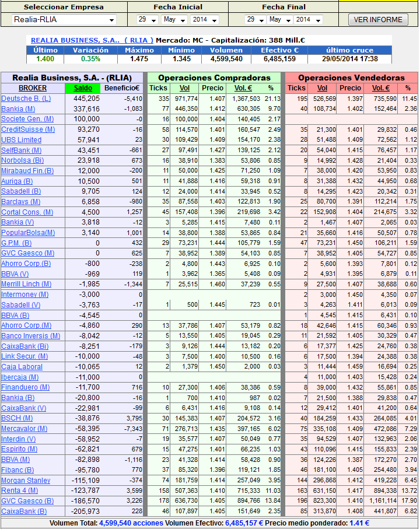Click the Morgan Stanley broker link

26,481
